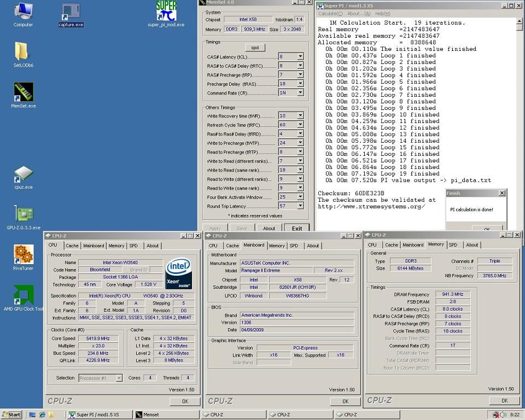Click the clock 8:22 in system tray

(x=515, y=415)
